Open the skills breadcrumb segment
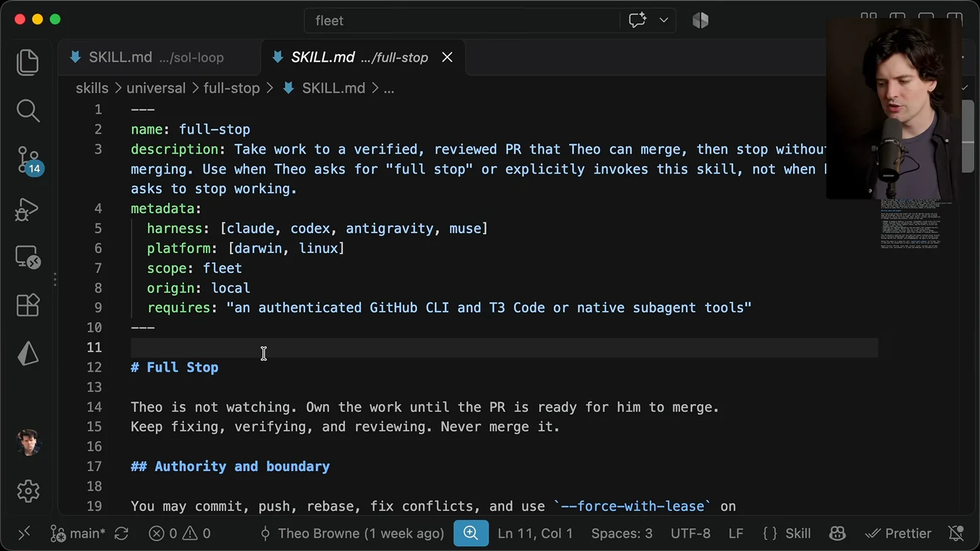Viewport: 980px width, 551px height. [92, 88]
